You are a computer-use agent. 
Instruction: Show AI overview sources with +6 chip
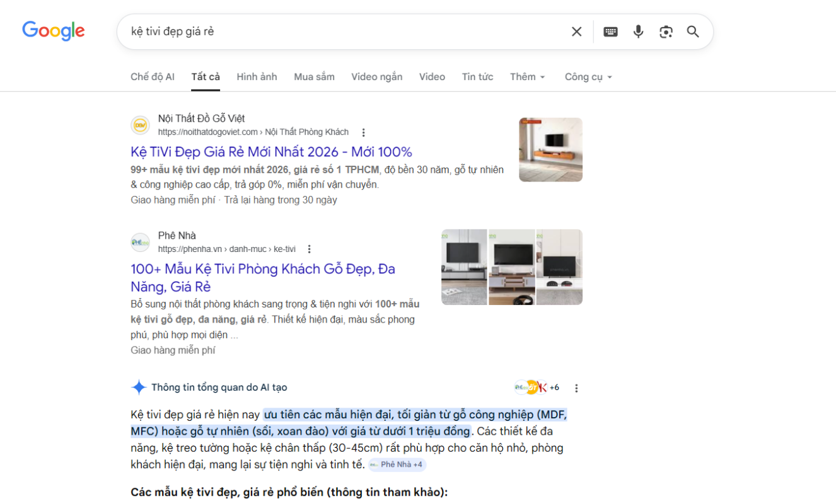click(x=537, y=387)
